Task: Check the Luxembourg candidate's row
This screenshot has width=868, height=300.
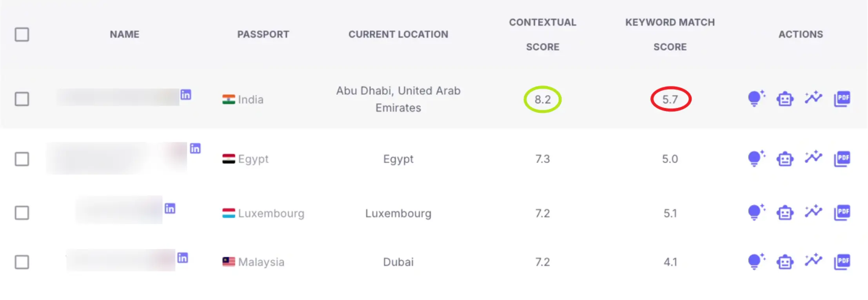Action: tap(22, 213)
